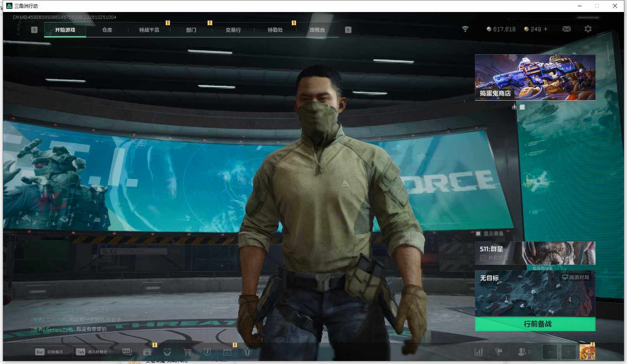The image size is (627, 364).
Task: Open the 捣蛋鬼商店 banner
Action: pos(535,78)
